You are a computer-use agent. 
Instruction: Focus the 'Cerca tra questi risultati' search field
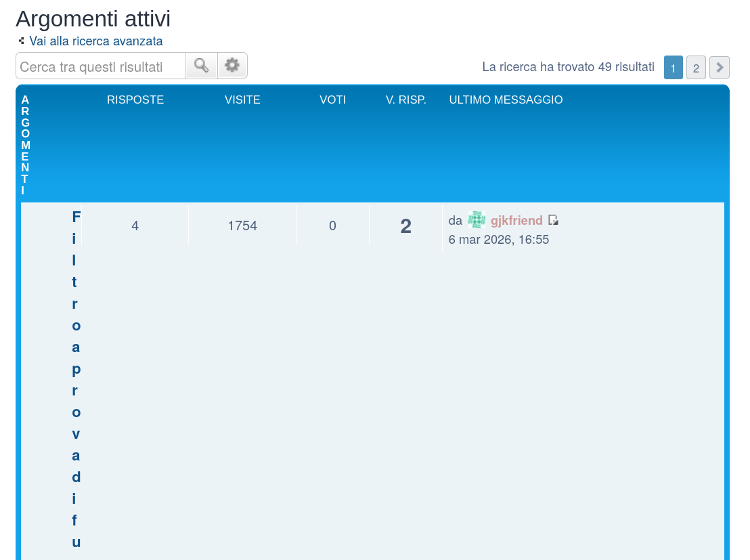tap(100, 66)
